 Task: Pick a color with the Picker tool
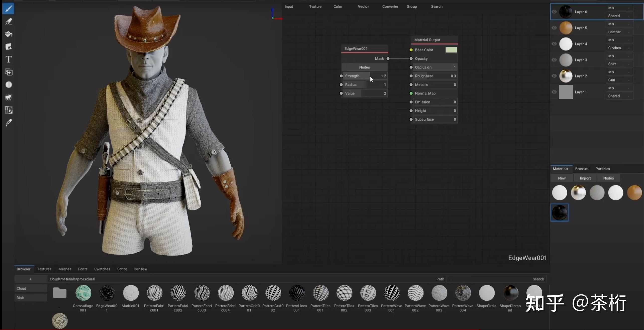coord(9,123)
